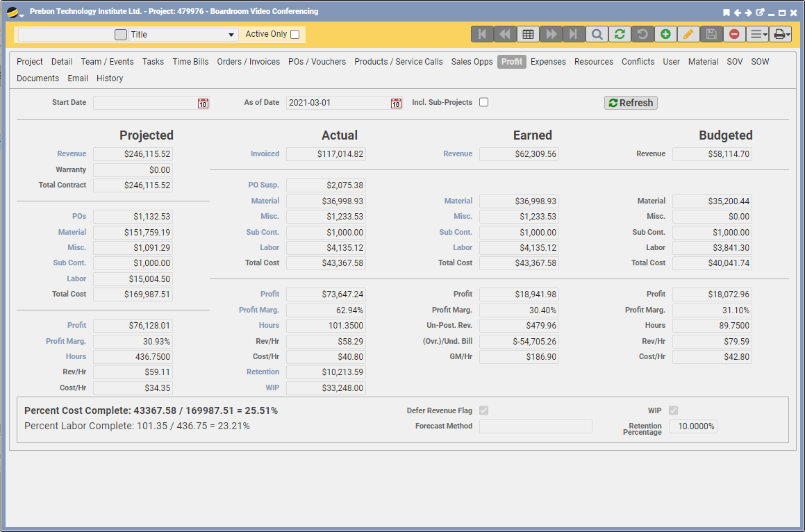This screenshot has height=532, width=805.
Task: Open the grid list view icon
Action: (x=528, y=34)
